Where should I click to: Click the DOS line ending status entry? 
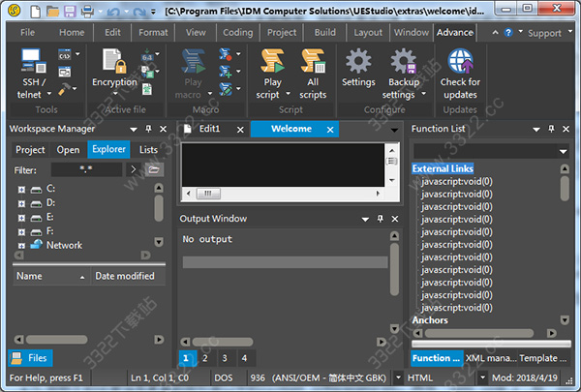click(x=224, y=377)
